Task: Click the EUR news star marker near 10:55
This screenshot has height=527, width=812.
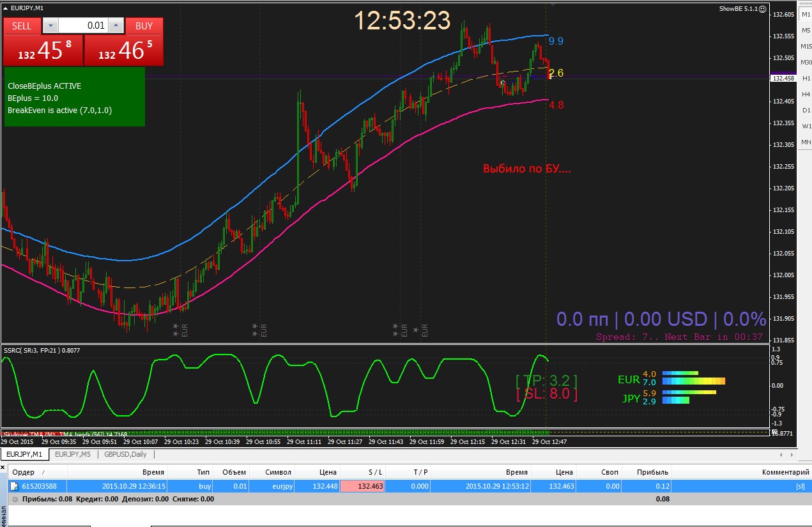Action: pos(256,330)
